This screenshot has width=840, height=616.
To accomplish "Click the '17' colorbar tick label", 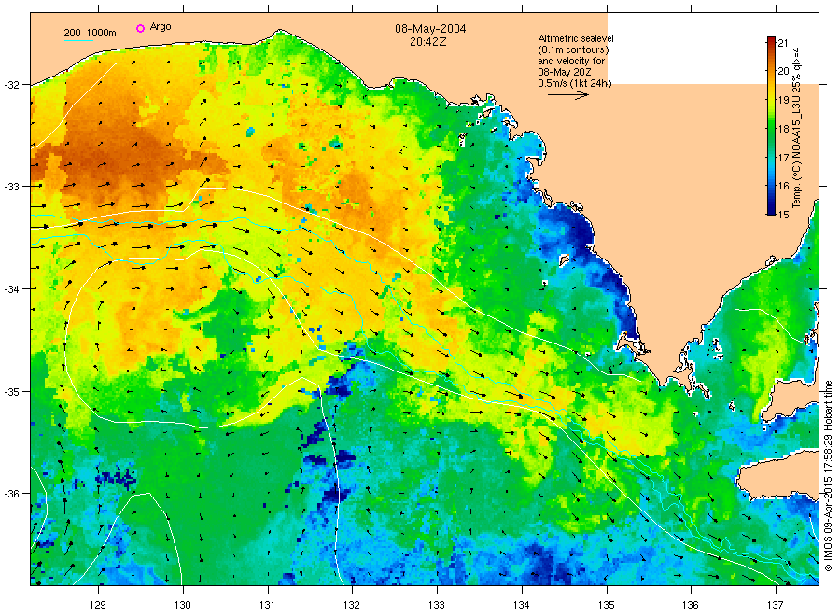I will tap(783, 158).
